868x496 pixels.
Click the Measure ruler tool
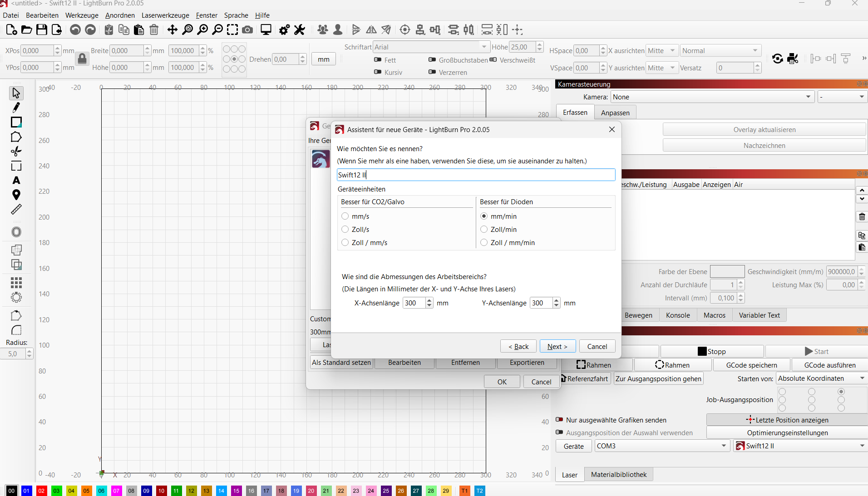tap(16, 210)
